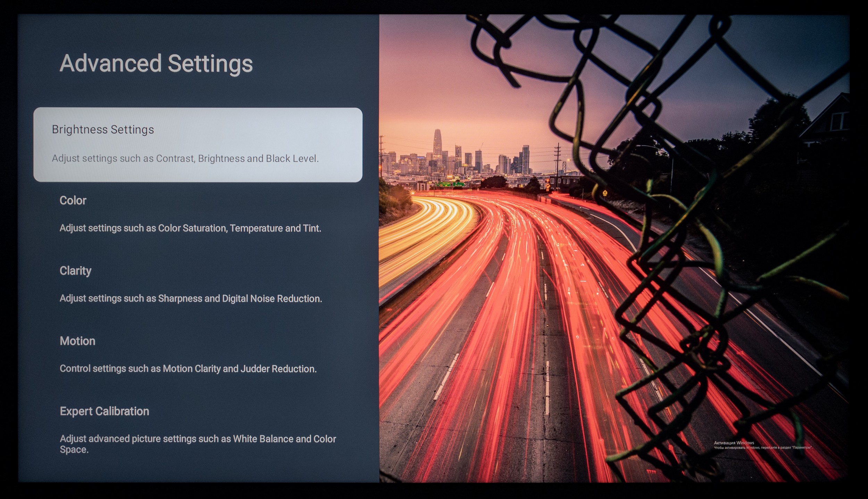The width and height of the screenshot is (868, 499).
Task: Click the Активация Windows watermark title
Action: coord(734,443)
